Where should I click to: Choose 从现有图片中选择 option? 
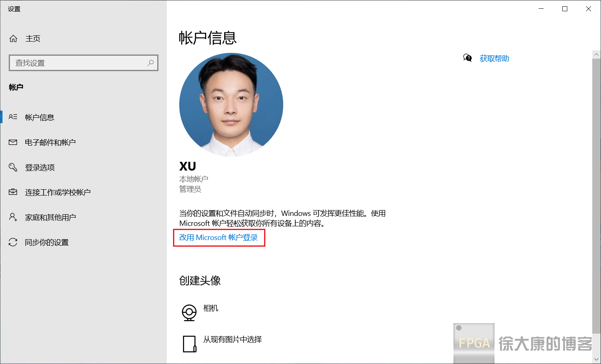point(232,339)
